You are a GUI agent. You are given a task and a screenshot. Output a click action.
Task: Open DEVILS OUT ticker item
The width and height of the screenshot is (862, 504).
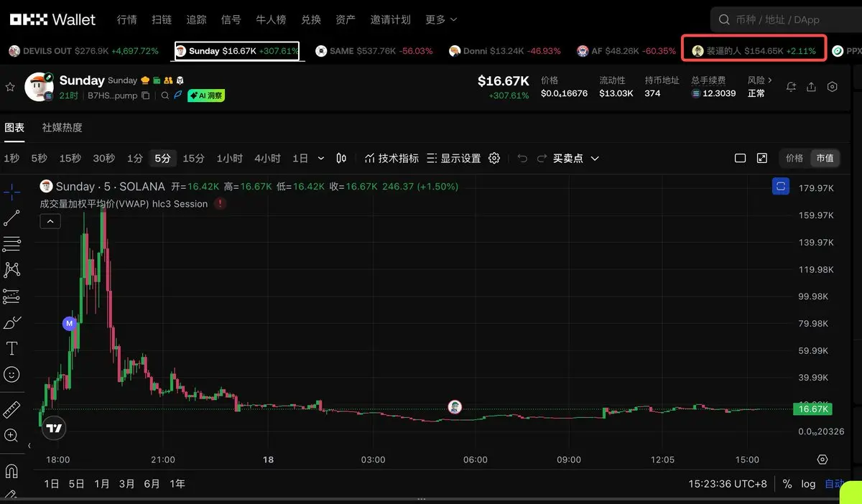pos(83,51)
